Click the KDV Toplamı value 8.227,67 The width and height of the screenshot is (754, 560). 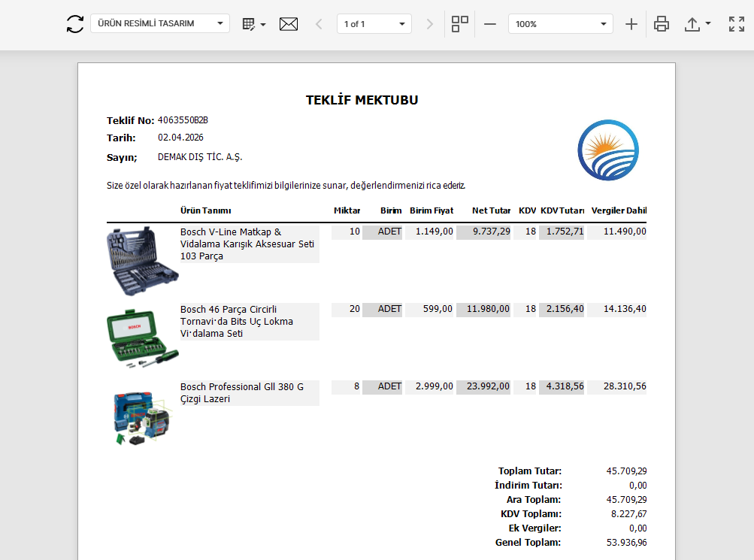(x=628, y=514)
